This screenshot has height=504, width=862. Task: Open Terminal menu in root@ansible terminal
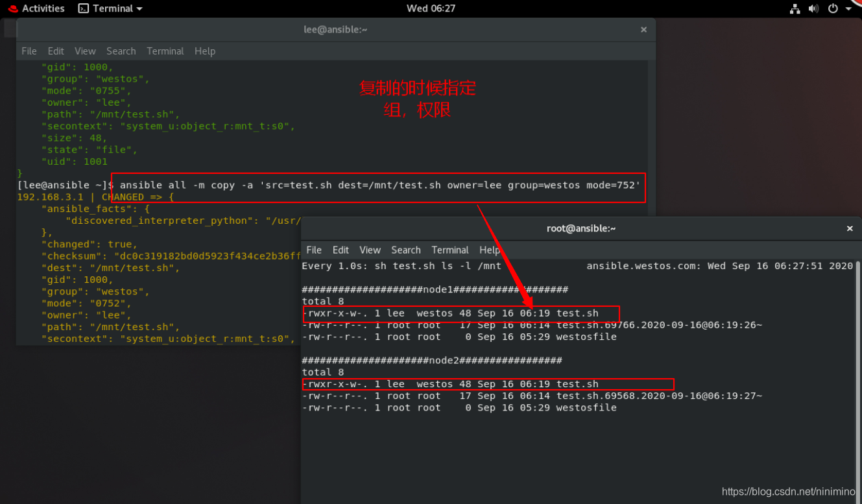point(450,250)
